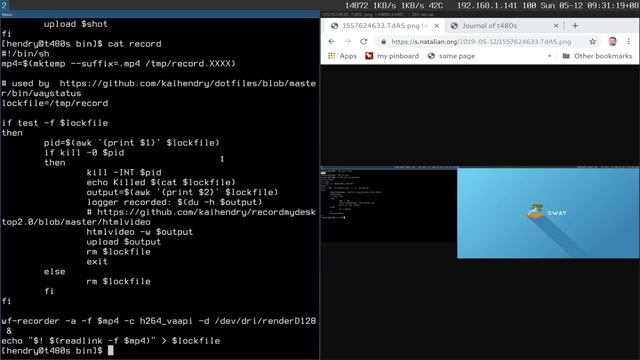Click 'htmlvideo -w $output' line in terminal

(139, 232)
